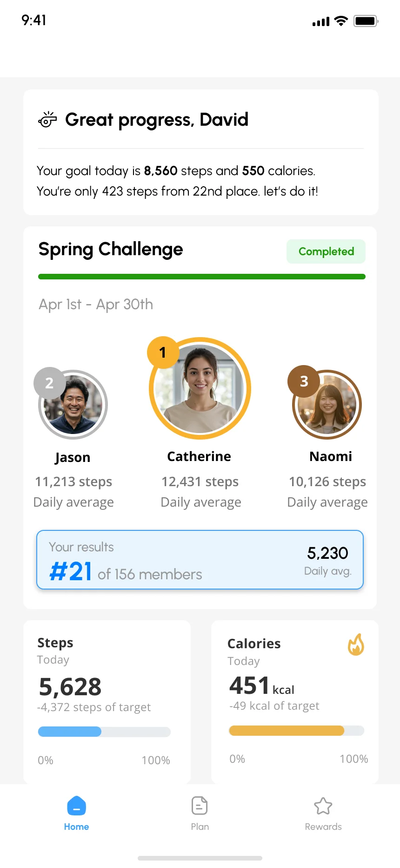
Task: Select the Home icon in bottom navigation
Action: (x=76, y=807)
